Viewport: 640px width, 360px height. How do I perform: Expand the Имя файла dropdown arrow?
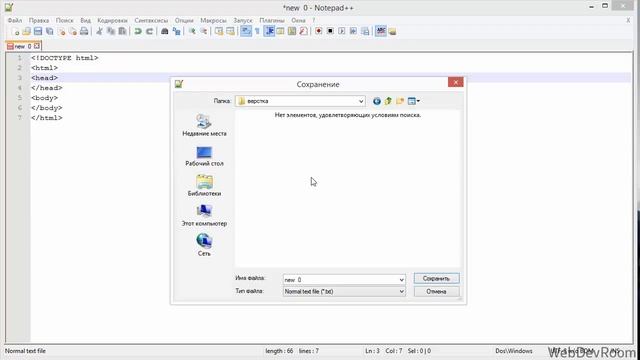[x=401, y=280]
